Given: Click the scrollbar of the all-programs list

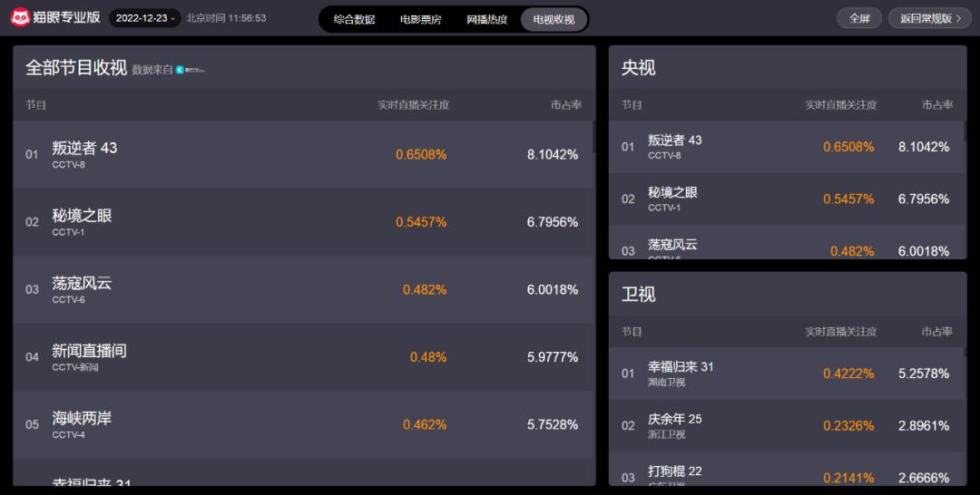Looking at the screenshot, I should click(593, 137).
